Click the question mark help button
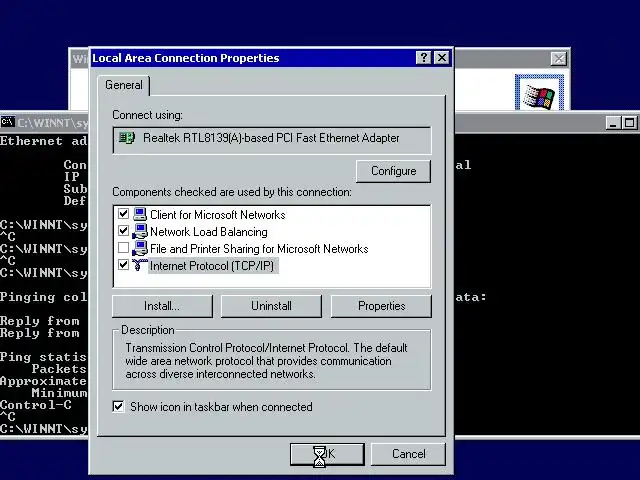The height and width of the screenshot is (480, 640). (x=424, y=58)
